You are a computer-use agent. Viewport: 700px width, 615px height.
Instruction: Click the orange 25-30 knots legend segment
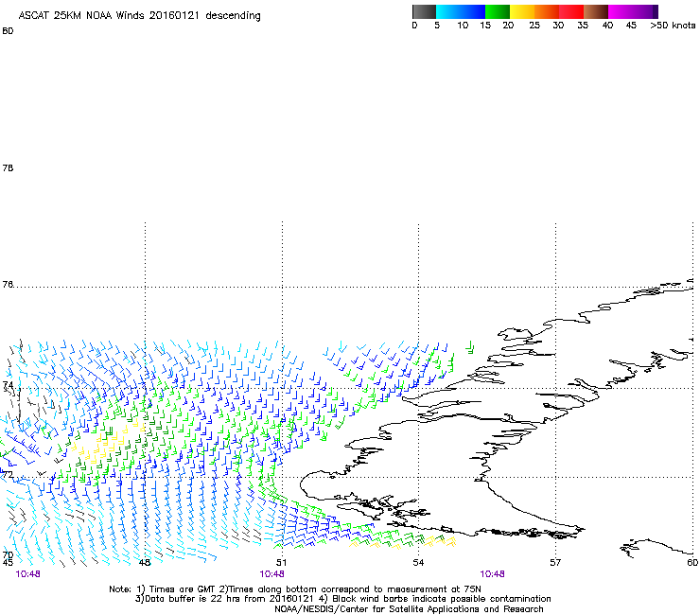click(x=547, y=11)
